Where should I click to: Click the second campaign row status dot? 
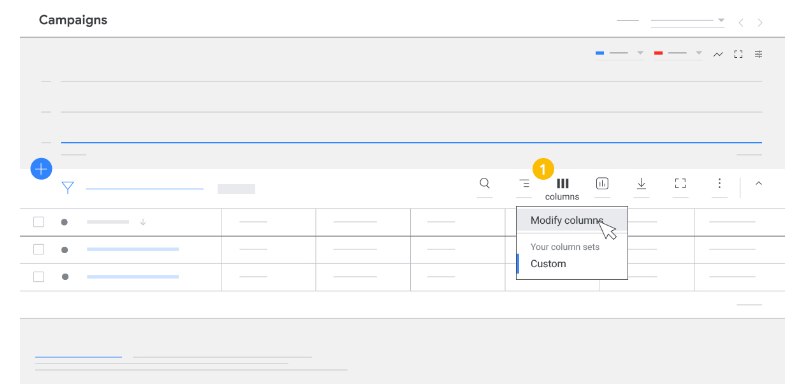coord(65,277)
